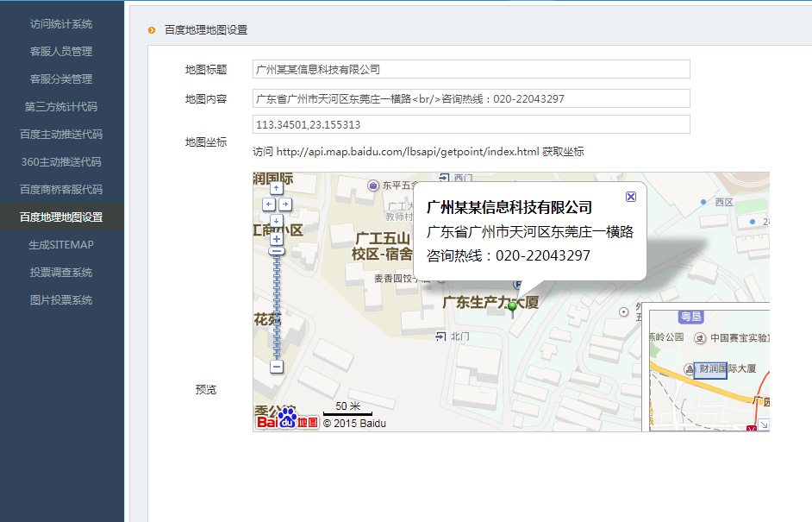Click the green map marker pin

512,310
